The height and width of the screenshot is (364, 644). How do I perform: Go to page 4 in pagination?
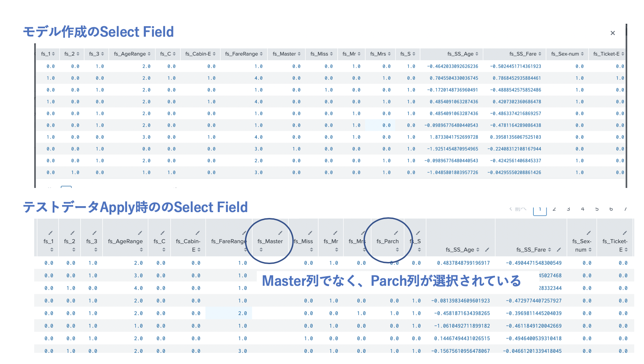pos(583,209)
